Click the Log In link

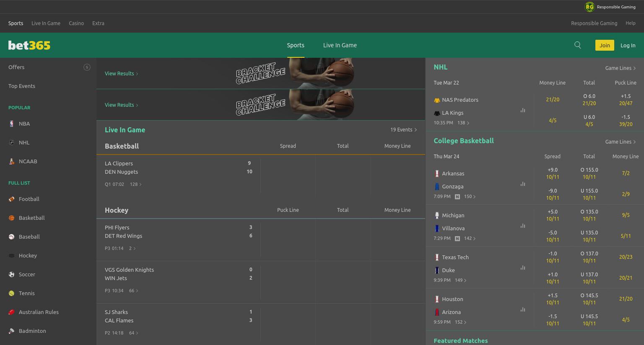tap(628, 45)
